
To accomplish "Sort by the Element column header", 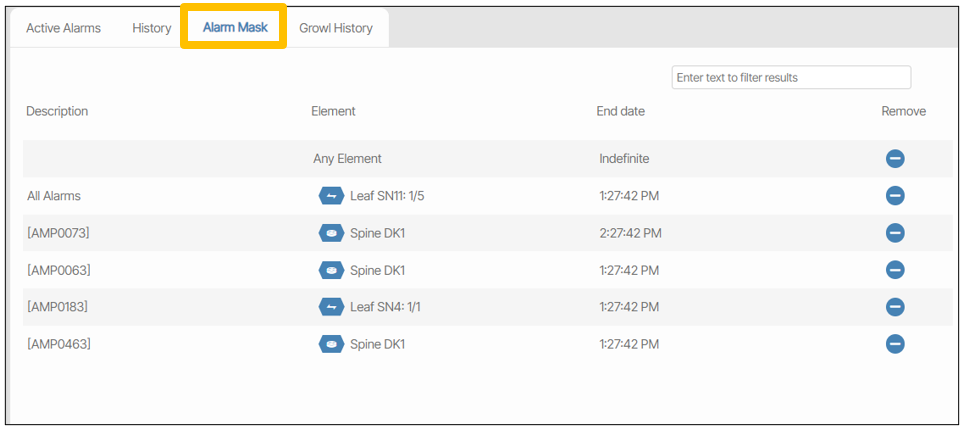I will [333, 111].
